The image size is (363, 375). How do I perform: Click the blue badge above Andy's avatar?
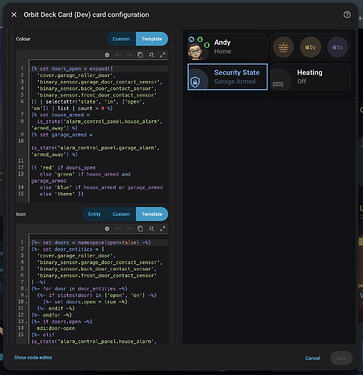(191, 39)
